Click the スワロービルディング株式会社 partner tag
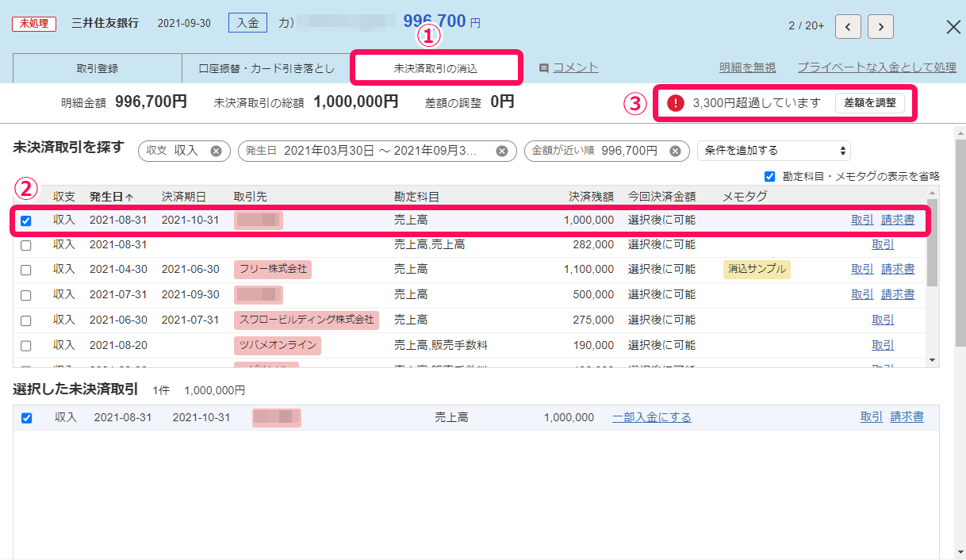Viewport: 966px width, 560px height. [306, 320]
